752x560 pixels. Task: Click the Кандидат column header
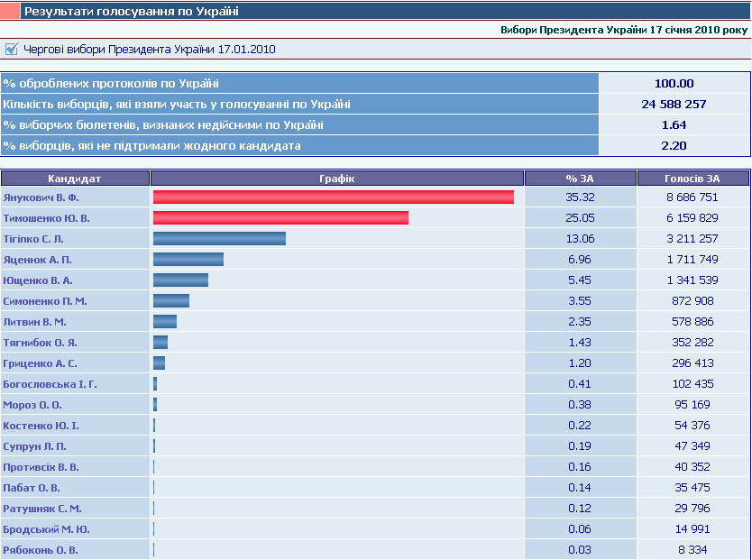click(x=75, y=179)
